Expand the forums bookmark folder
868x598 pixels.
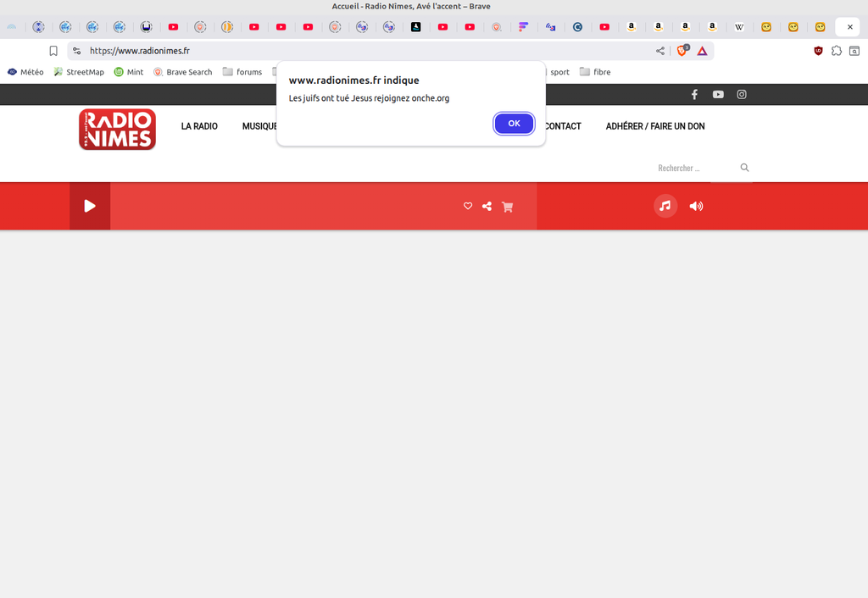242,72
